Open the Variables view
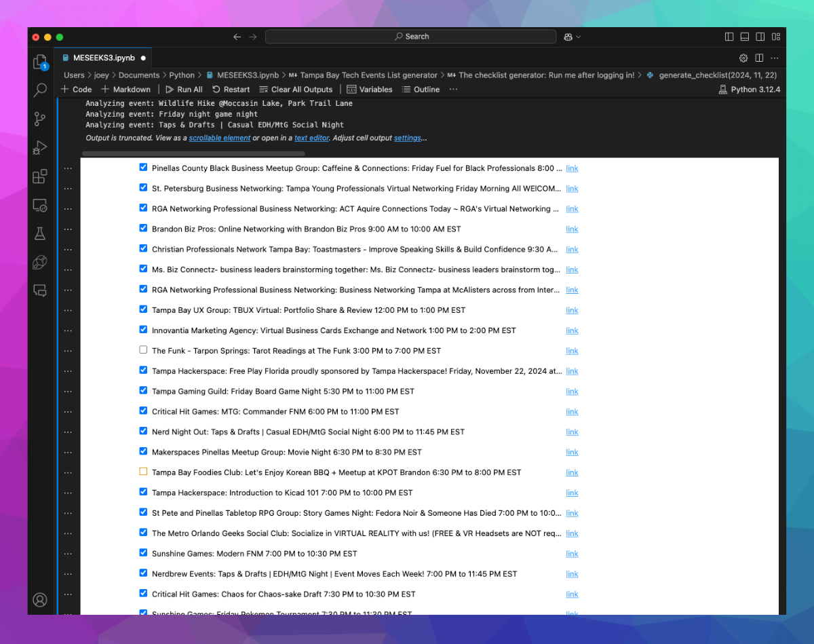The width and height of the screenshot is (814, 644). coord(370,90)
